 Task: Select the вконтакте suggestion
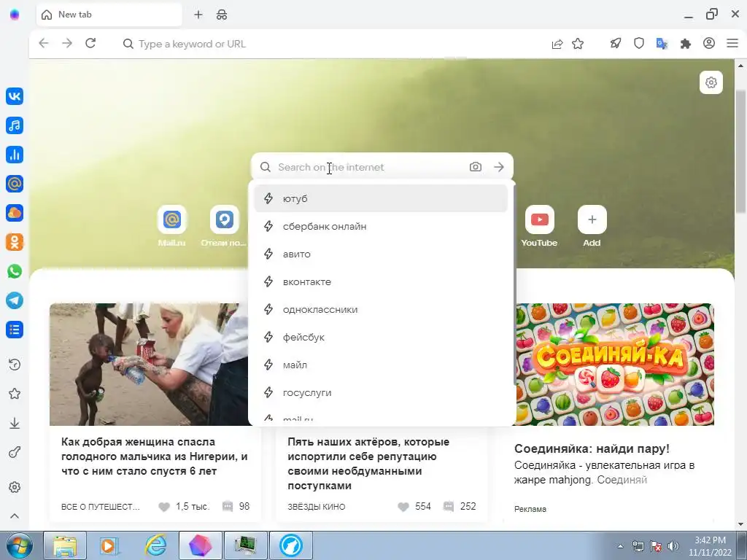click(x=381, y=281)
